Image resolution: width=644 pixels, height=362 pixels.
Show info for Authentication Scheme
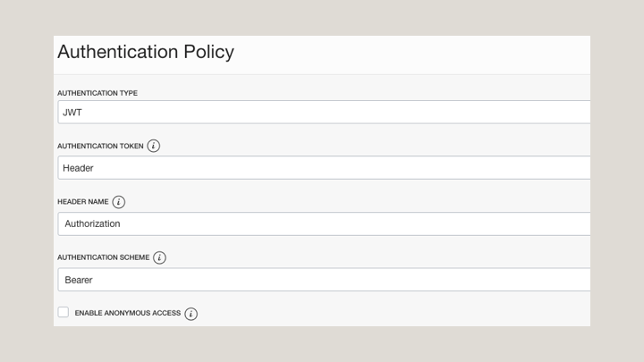tap(159, 257)
